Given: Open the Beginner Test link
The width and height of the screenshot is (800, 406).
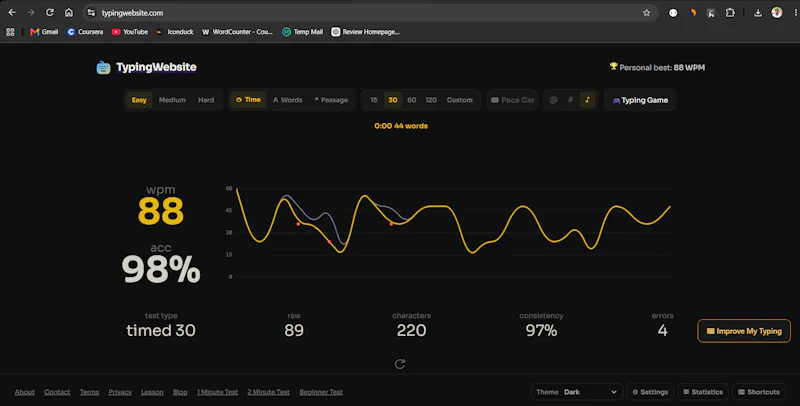Looking at the screenshot, I should [321, 392].
